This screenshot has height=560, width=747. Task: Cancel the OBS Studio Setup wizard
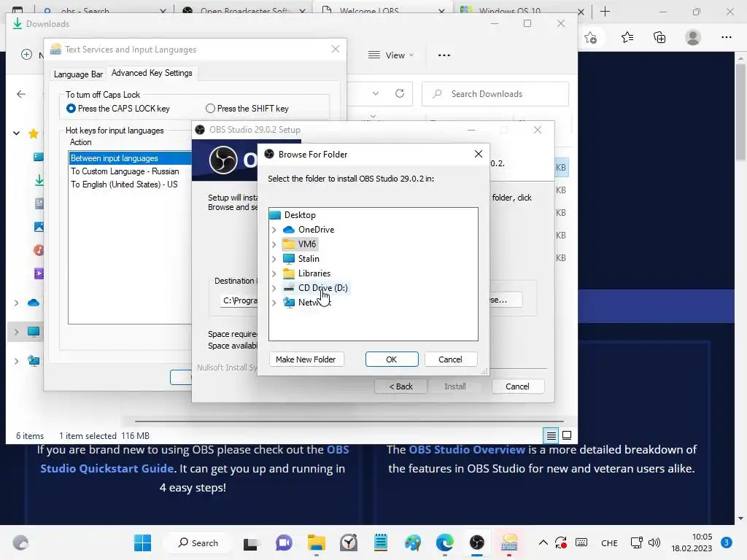[x=517, y=386]
